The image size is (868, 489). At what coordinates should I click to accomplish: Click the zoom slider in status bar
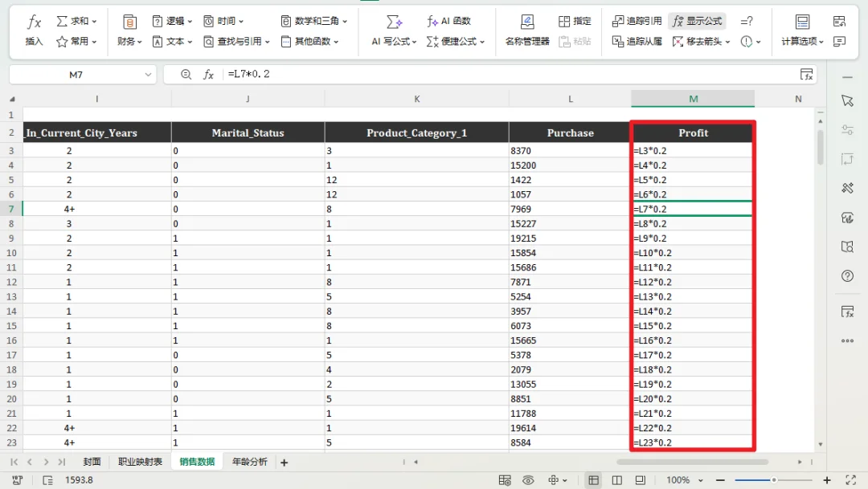click(773, 480)
